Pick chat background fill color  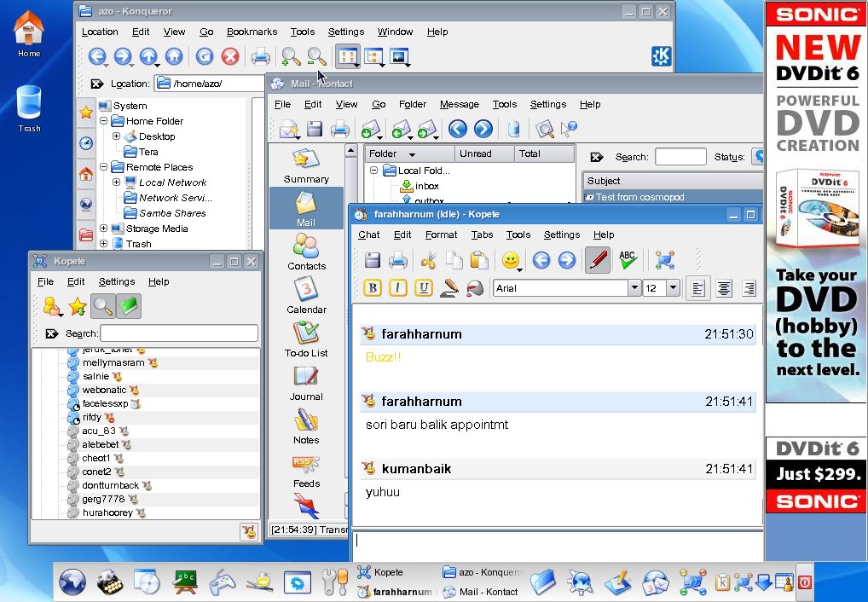click(475, 288)
